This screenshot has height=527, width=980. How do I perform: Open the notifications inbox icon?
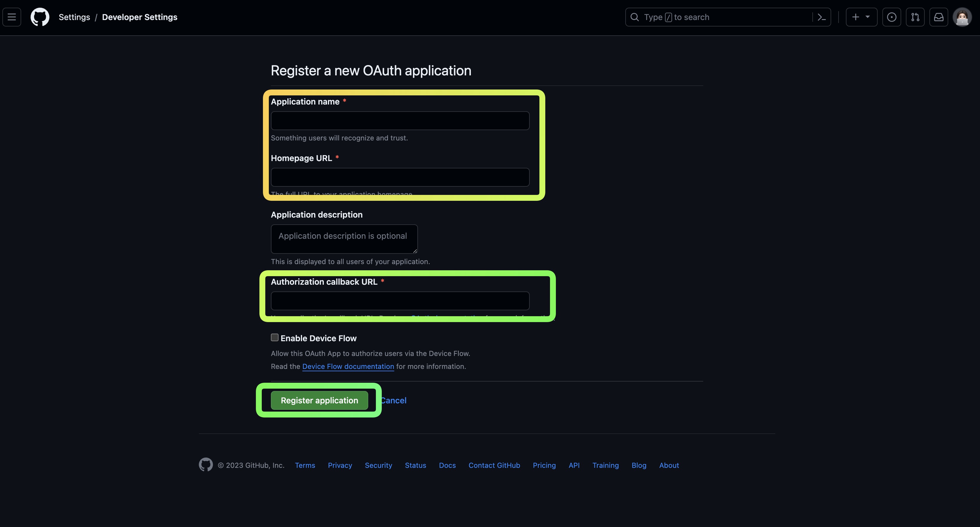pos(939,17)
